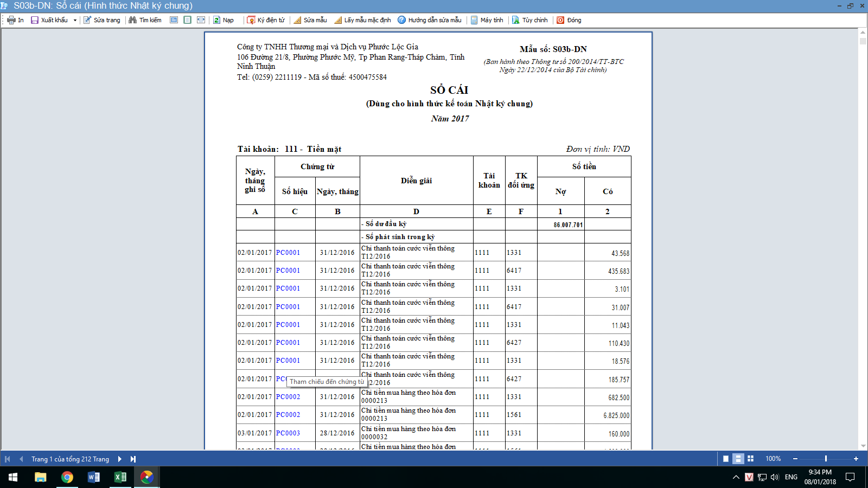The image size is (868, 488).
Task: Open the Windows Start menu
Action: click(x=13, y=477)
